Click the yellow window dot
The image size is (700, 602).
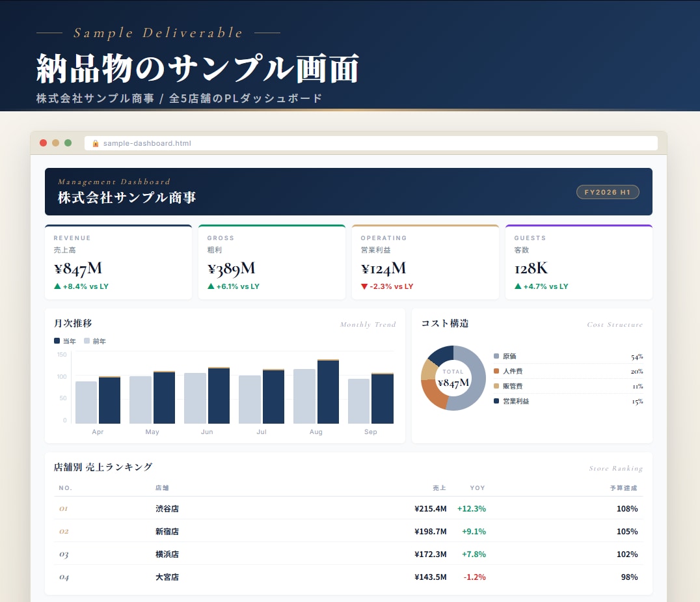point(55,143)
